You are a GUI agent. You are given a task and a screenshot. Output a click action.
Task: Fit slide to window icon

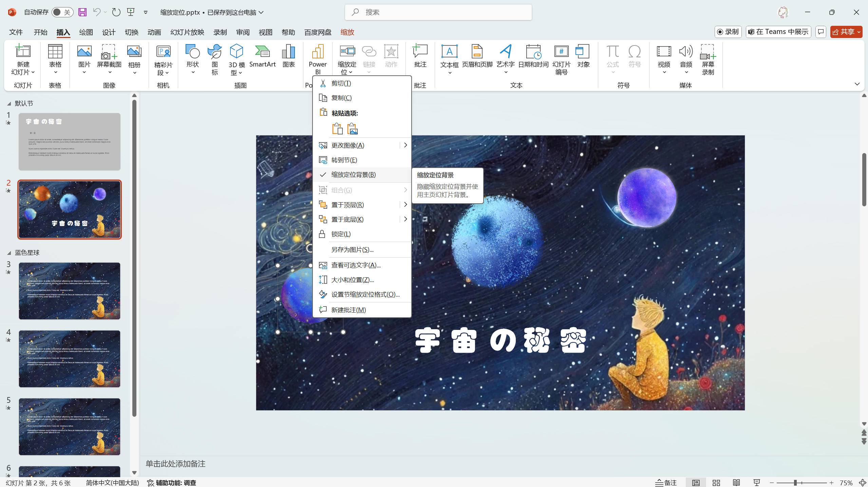click(863, 483)
